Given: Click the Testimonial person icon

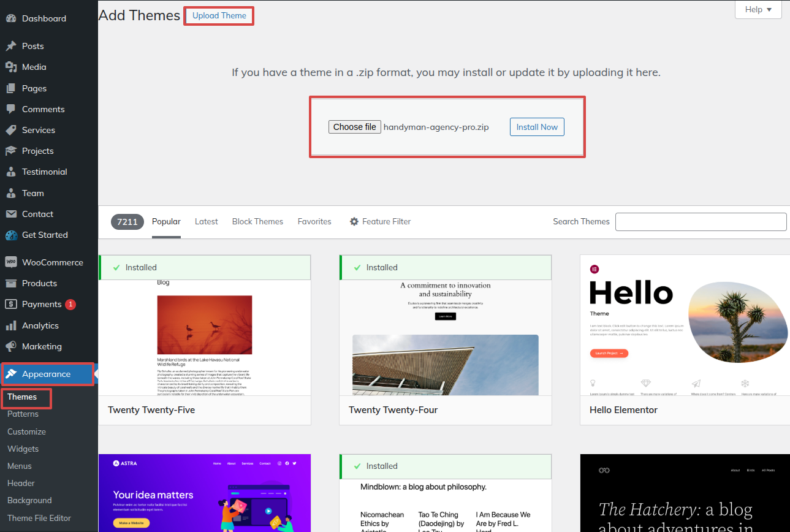Looking at the screenshot, I should point(11,172).
